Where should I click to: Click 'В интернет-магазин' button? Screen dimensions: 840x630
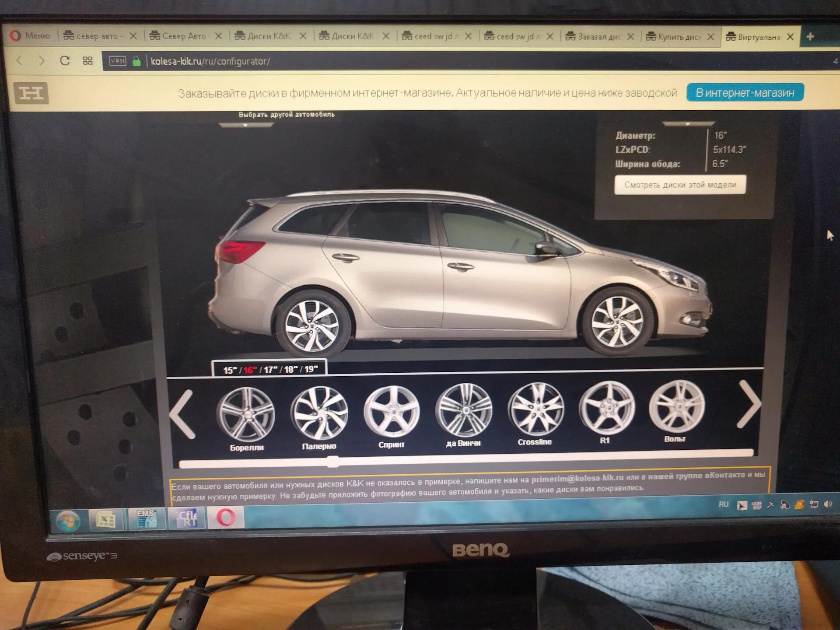coord(745,93)
